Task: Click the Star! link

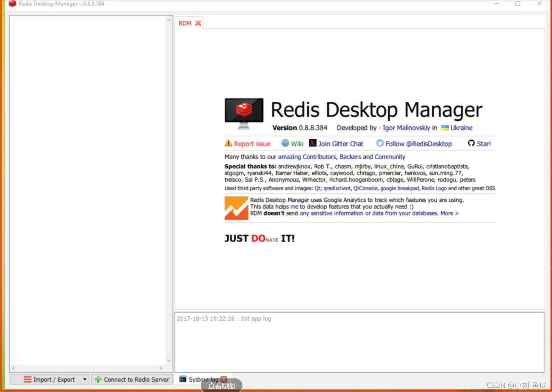Action: click(484, 144)
